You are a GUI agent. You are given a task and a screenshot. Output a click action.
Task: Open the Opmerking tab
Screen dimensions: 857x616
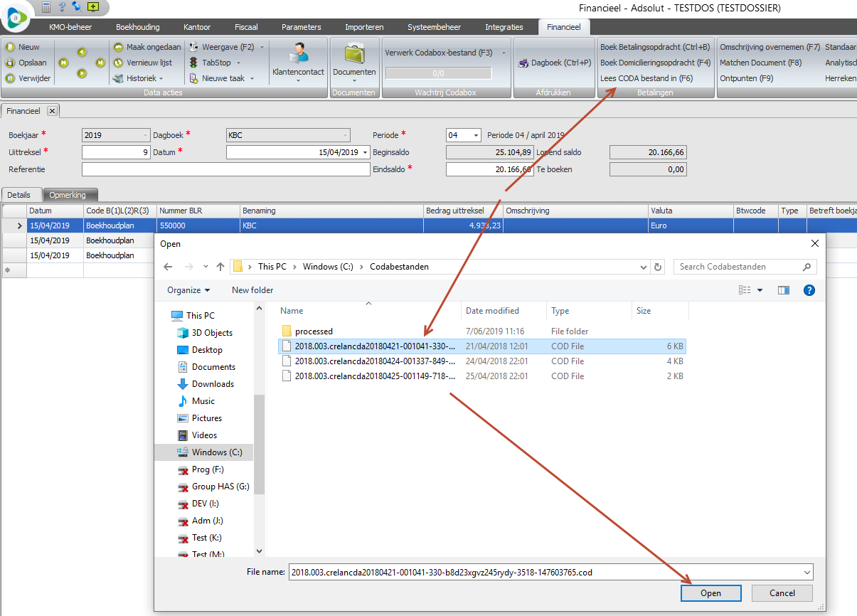70,195
